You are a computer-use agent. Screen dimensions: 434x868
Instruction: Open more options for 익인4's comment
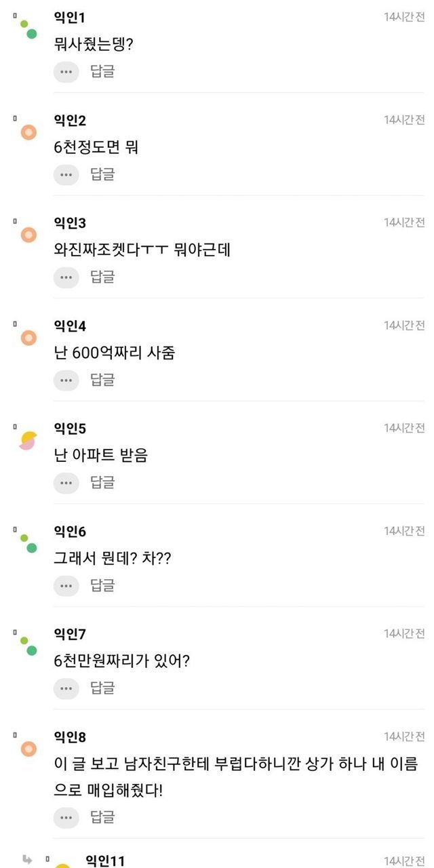(x=66, y=380)
